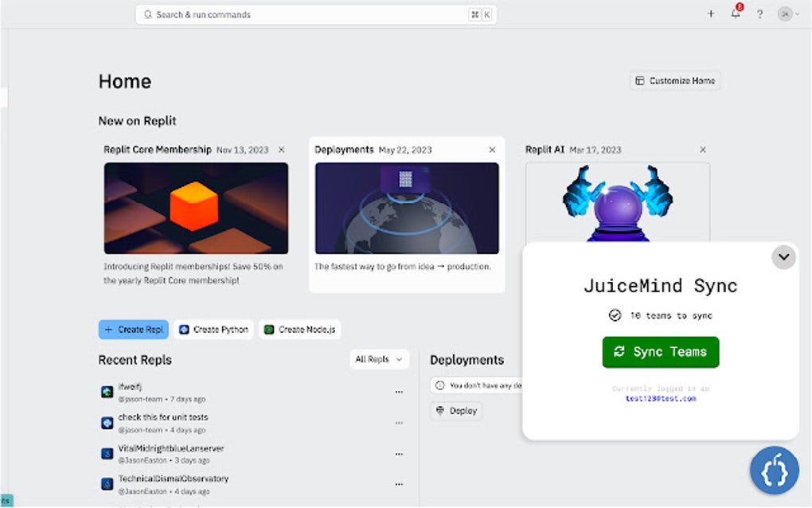
Task: Click the checkmark icon beside '10 teams to sync'
Action: pos(615,315)
